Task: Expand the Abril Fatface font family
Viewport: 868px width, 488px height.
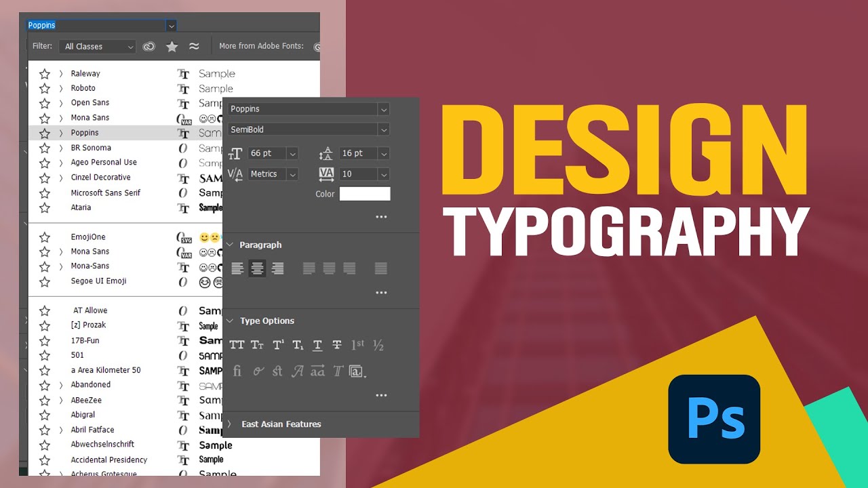Action: (x=61, y=430)
